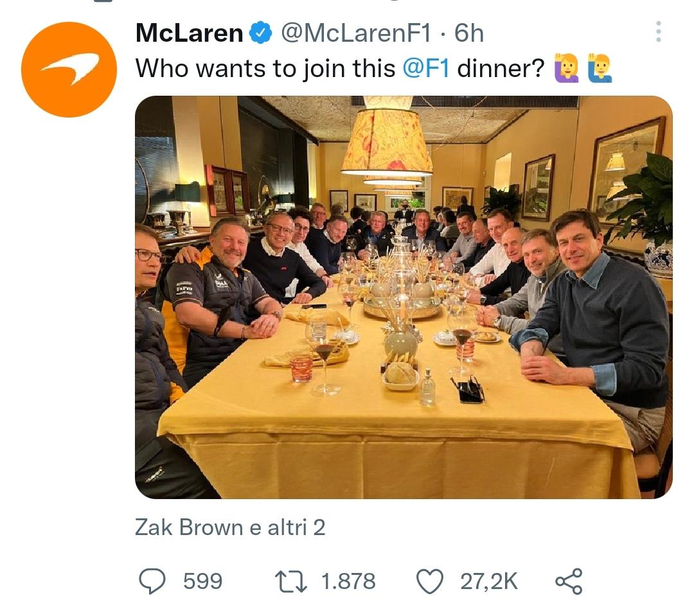Click the woman raising hand emoji
Screen dimensions: 694x616
(566, 68)
